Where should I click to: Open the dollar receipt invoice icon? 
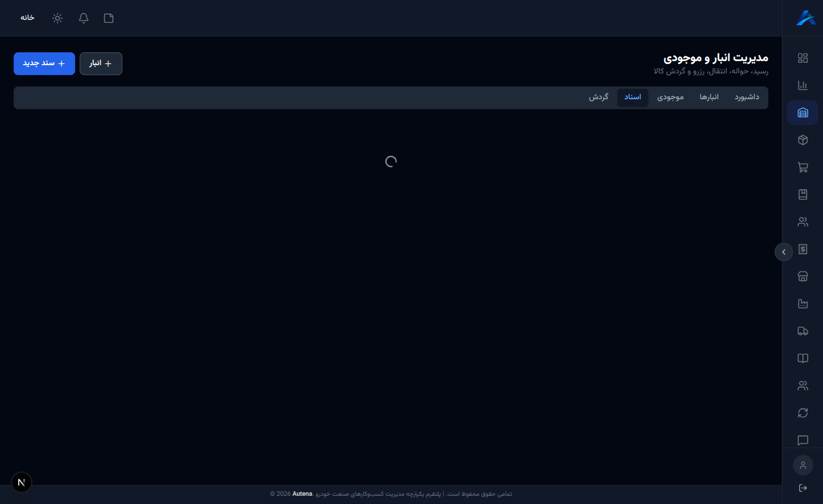802,249
